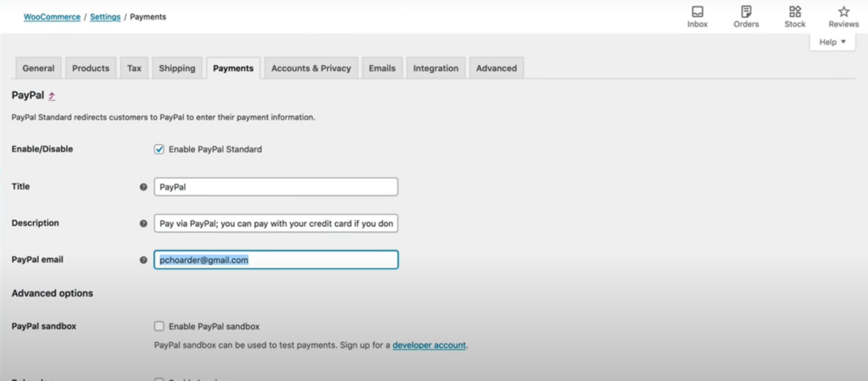Enable PayPal sandbox checkbox
868x381 pixels.
pos(159,326)
